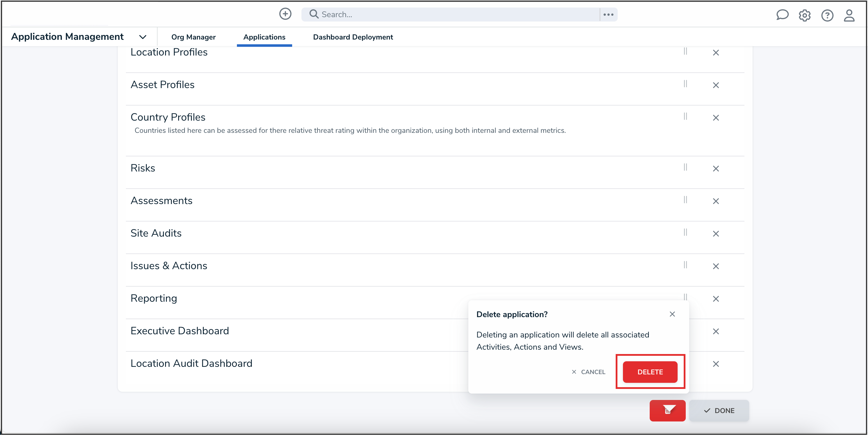Confirm with the red DELETE button

point(650,372)
